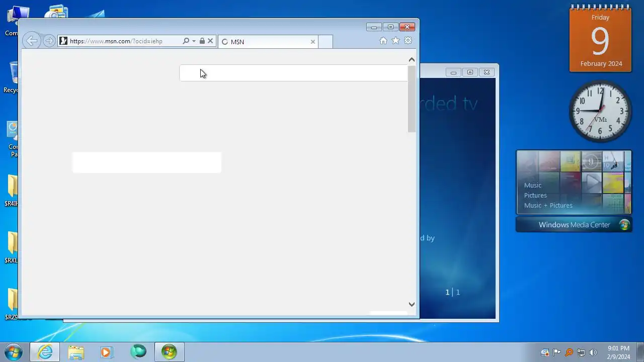644x362 pixels.
Task: Minimize the Media Center window behind
Action: coord(453,72)
